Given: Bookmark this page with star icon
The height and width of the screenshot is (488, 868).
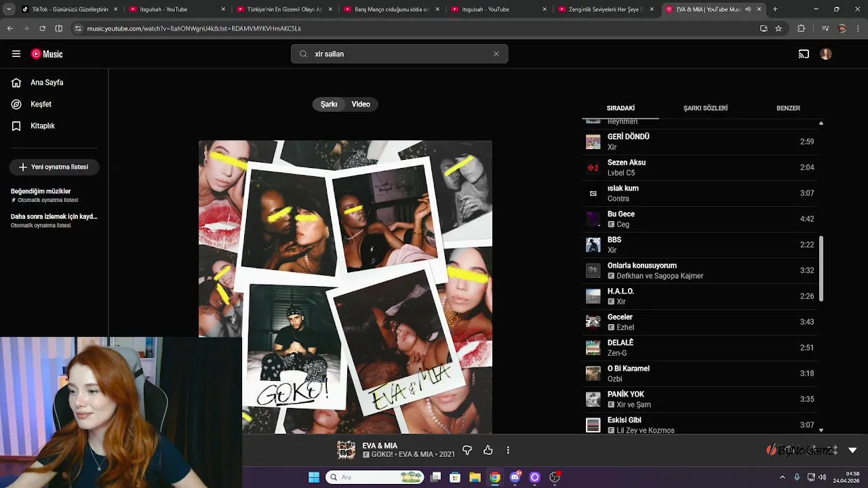Looking at the screenshot, I should click(778, 28).
